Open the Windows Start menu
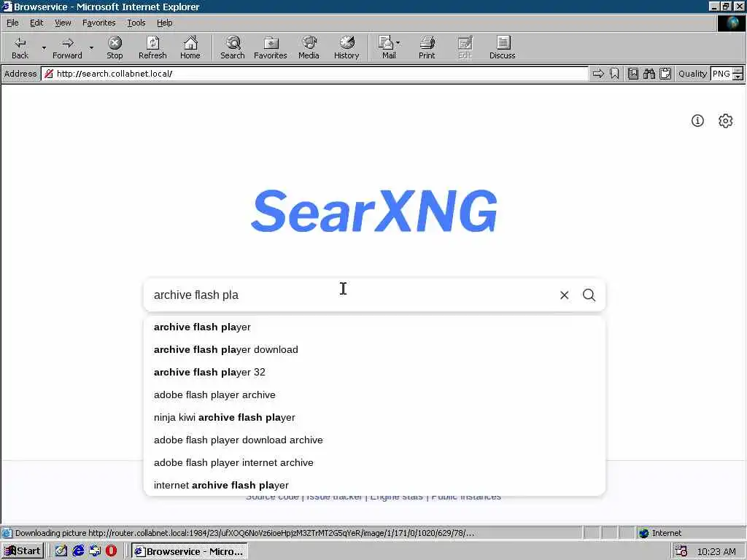The width and height of the screenshot is (747, 560). click(23, 551)
